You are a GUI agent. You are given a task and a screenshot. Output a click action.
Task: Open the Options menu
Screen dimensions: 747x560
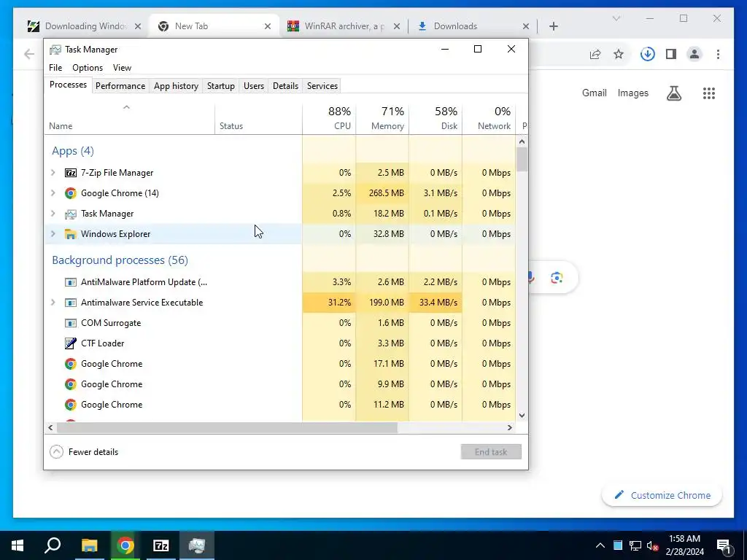tap(88, 68)
